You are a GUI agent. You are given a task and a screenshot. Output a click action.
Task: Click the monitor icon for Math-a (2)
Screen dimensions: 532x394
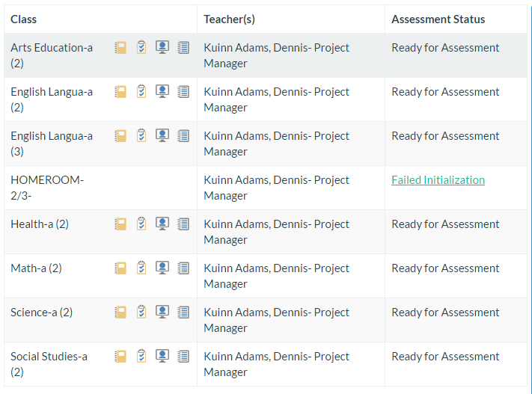[x=162, y=268]
